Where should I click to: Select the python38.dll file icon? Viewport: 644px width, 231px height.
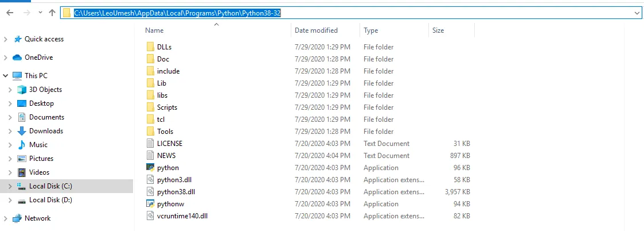tap(150, 192)
